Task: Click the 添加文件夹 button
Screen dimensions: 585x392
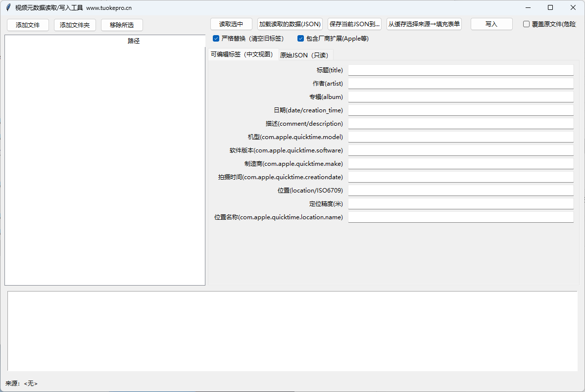Action: (x=75, y=25)
